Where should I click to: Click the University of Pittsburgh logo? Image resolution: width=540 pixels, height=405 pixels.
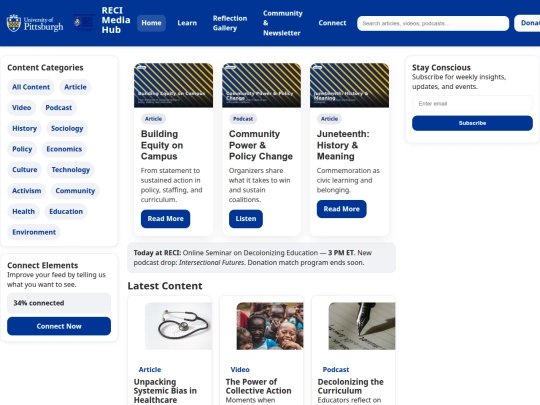point(35,23)
